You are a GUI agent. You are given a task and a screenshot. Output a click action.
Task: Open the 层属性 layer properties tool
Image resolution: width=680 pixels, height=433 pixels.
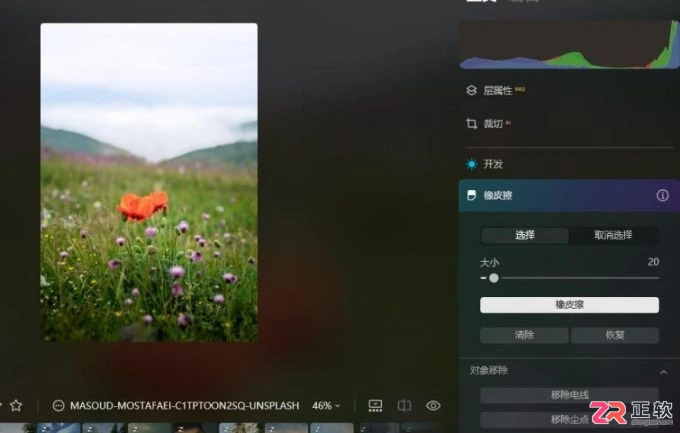(x=496, y=90)
